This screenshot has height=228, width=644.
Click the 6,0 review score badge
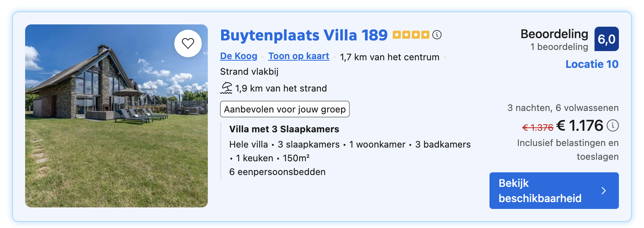pos(606,39)
